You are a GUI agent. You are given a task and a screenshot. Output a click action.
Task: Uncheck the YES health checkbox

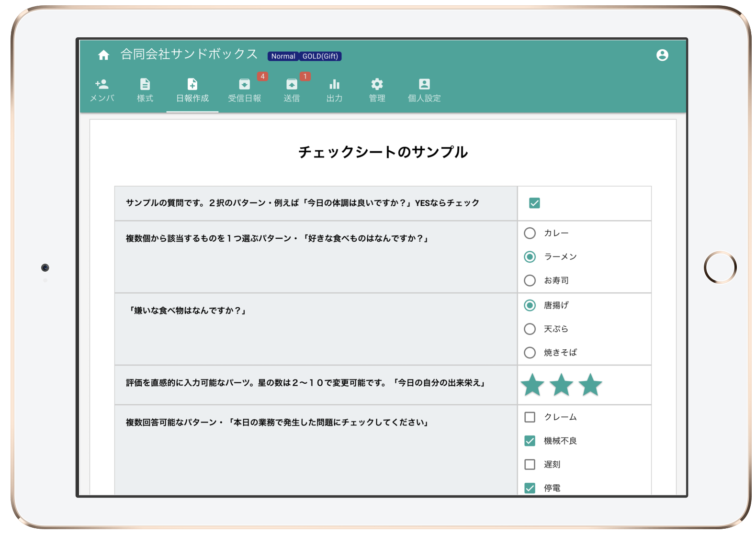tap(534, 203)
